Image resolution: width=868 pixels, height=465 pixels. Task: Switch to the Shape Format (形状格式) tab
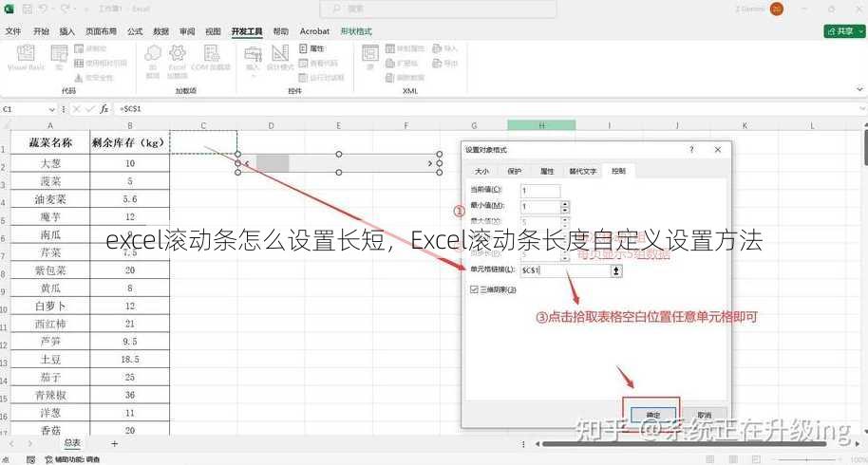click(356, 31)
